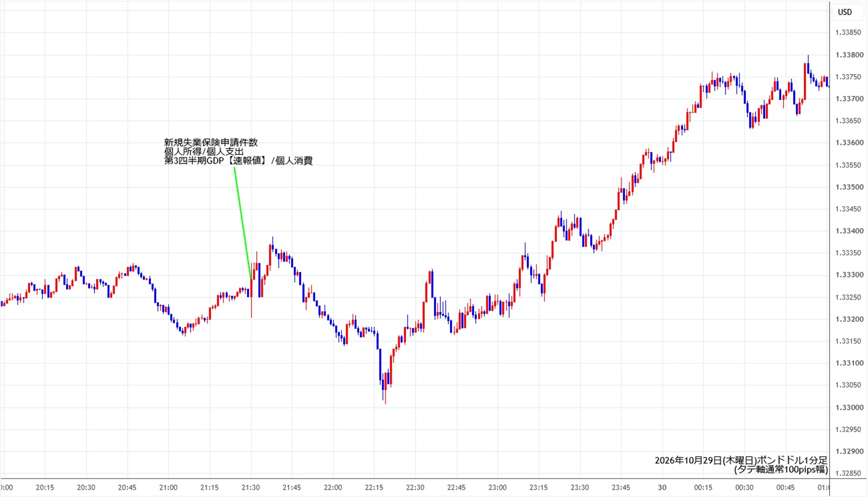Click the 00:15 time axis label

click(x=704, y=488)
